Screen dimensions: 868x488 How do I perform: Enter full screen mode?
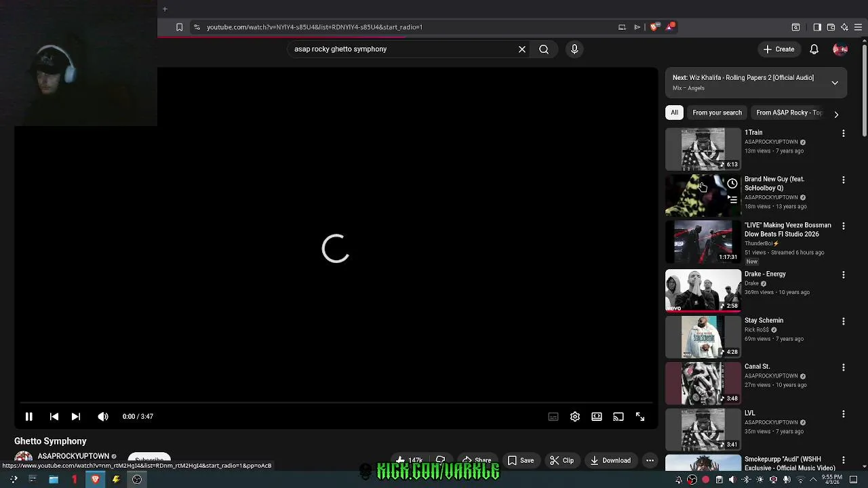(x=640, y=417)
